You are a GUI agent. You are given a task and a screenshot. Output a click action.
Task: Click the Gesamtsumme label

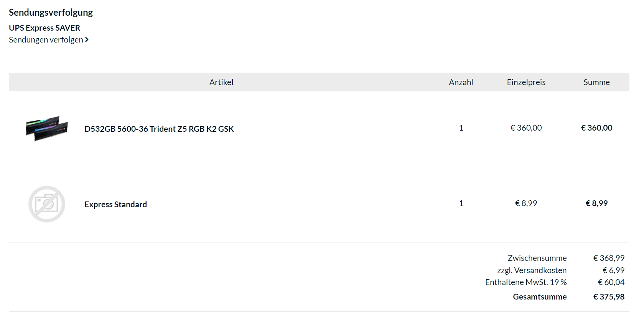[x=540, y=297]
